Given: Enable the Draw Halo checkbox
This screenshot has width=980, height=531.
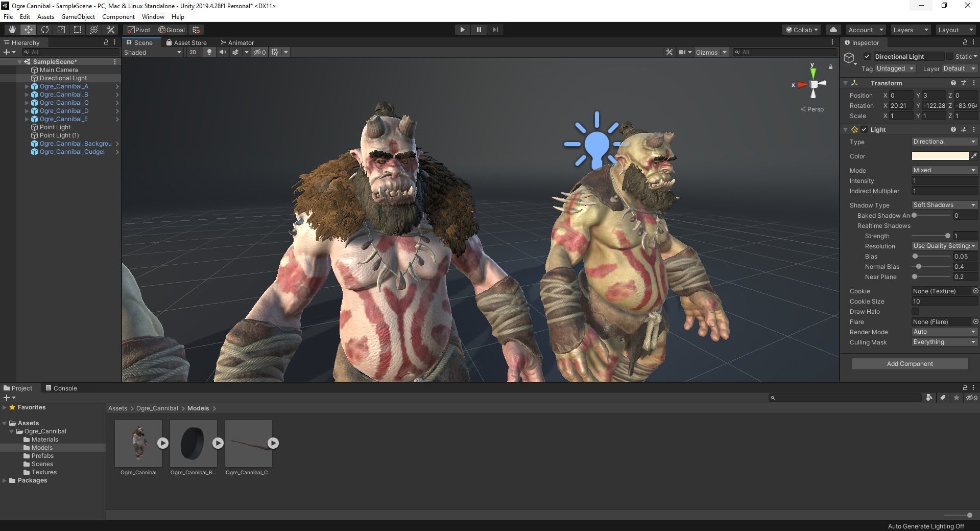Looking at the screenshot, I should [915, 311].
